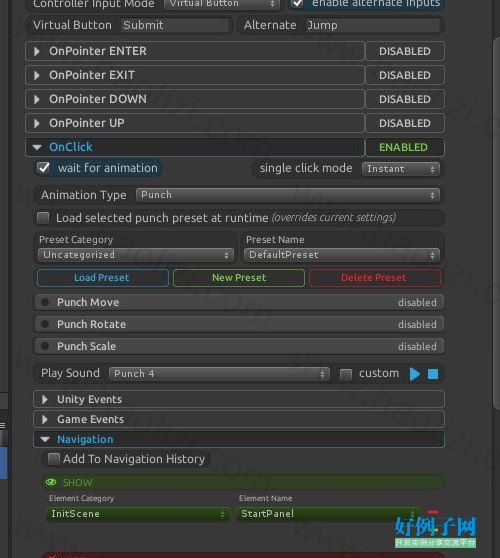500x558 pixels.
Task: Click the Punch Move row label
Action: click(88, 302)
